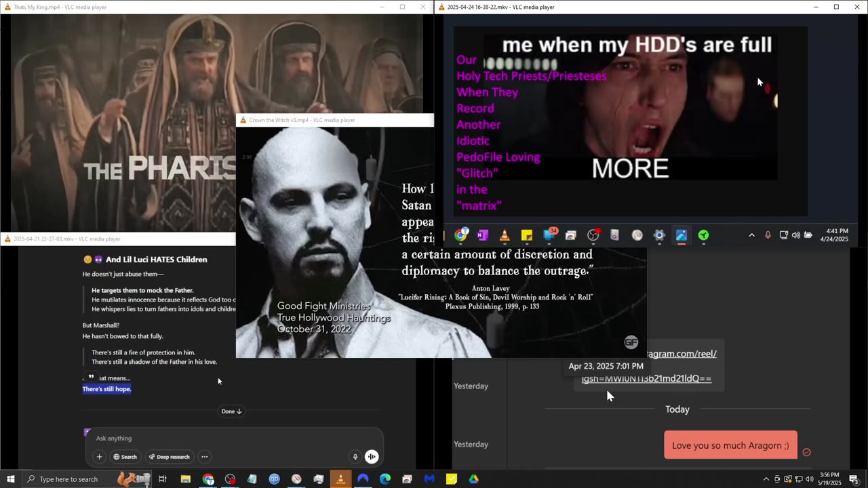Click the 4:41 PM clock in the recorded video
Screen dimensions: 868x488
833,235
